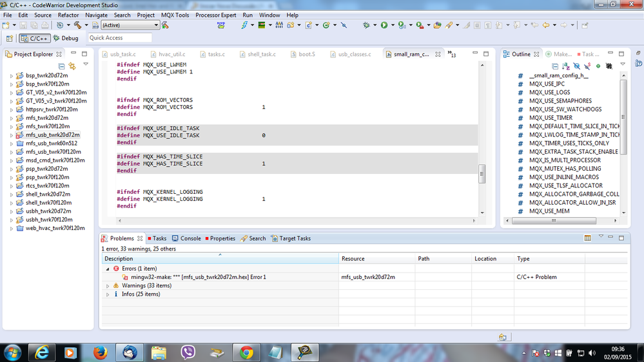The image size is (644, 362).
Task: Click the help icon in right sidebar
Action: 638,62
